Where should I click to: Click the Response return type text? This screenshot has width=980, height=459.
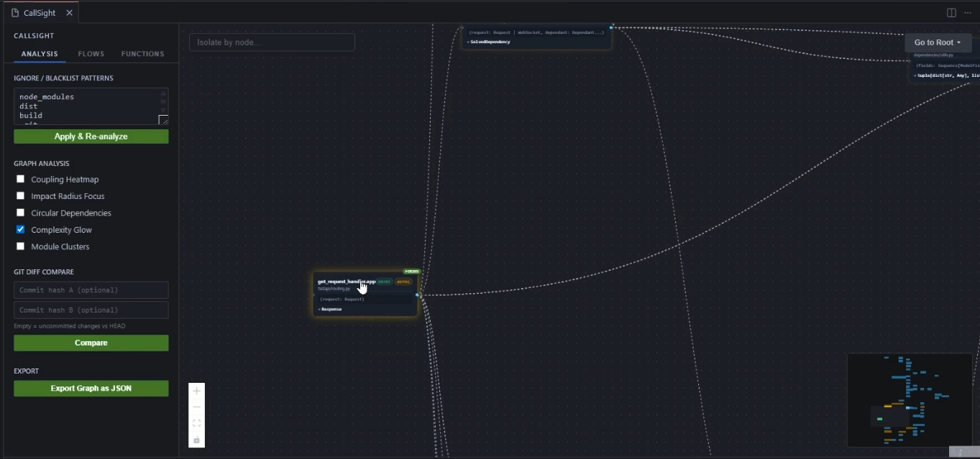point(331,309)
